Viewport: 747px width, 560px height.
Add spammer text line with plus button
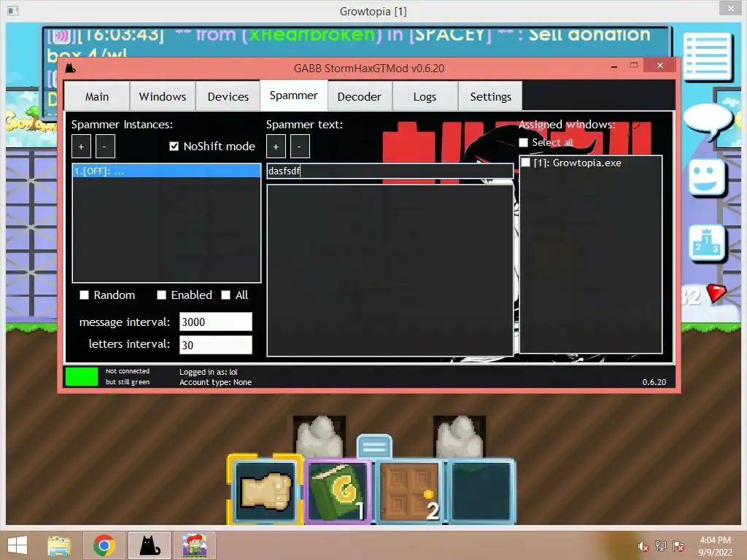pos(276,146)
